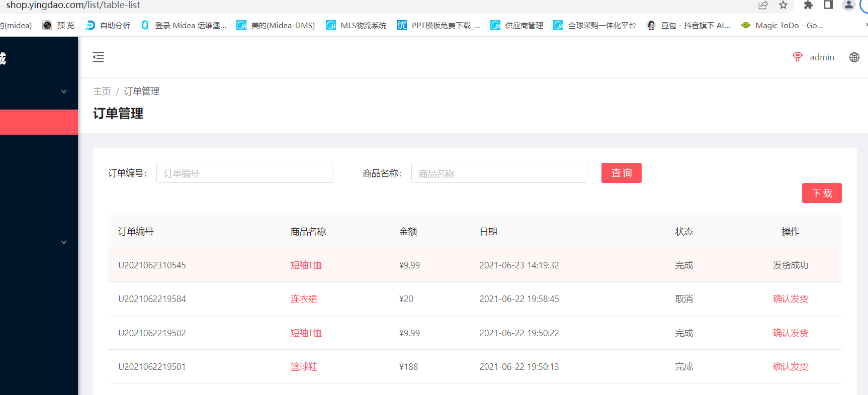The height and width of the screenshot is (395, 868).
Task: Click the 下载 download button
Action: tap(821, 193)
